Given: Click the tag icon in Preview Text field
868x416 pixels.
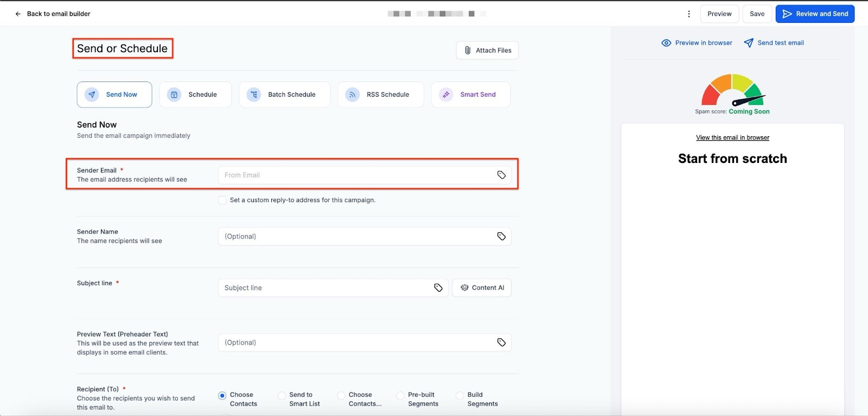Looking at the screenshot, I should pyautogui.click(x=501, y=343).
